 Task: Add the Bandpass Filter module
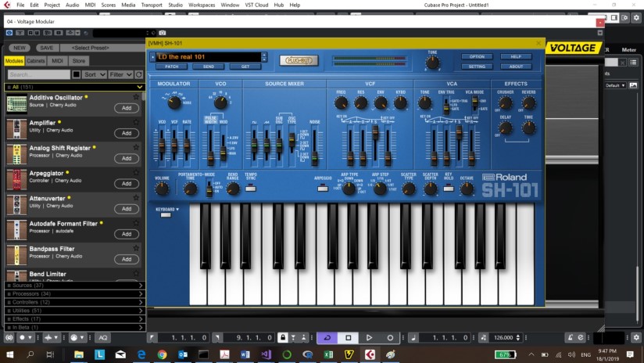pos(127,259)
